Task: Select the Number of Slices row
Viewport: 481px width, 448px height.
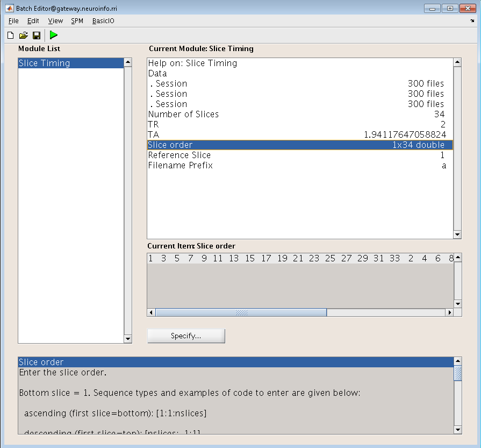Action: [300, 114]
